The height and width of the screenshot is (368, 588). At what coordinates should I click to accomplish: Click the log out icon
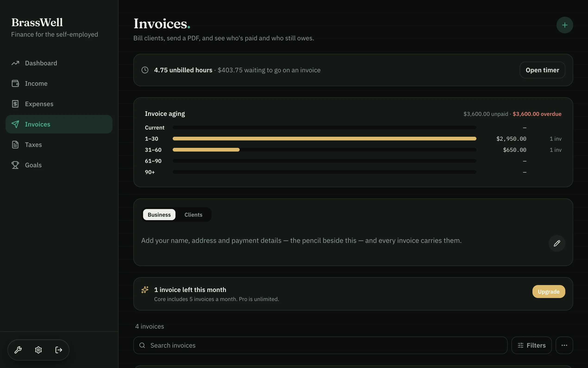pyautogui.click(x=59, y=350)
